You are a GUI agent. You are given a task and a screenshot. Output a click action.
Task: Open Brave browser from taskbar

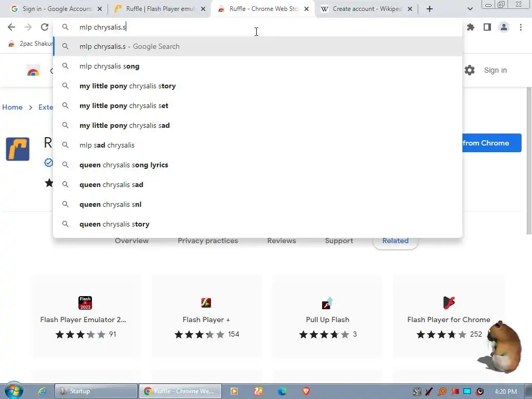[306, 391]
